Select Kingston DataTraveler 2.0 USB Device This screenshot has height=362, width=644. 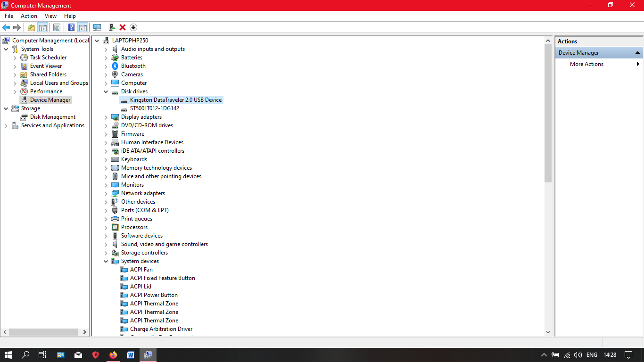[x=176, y=100]
